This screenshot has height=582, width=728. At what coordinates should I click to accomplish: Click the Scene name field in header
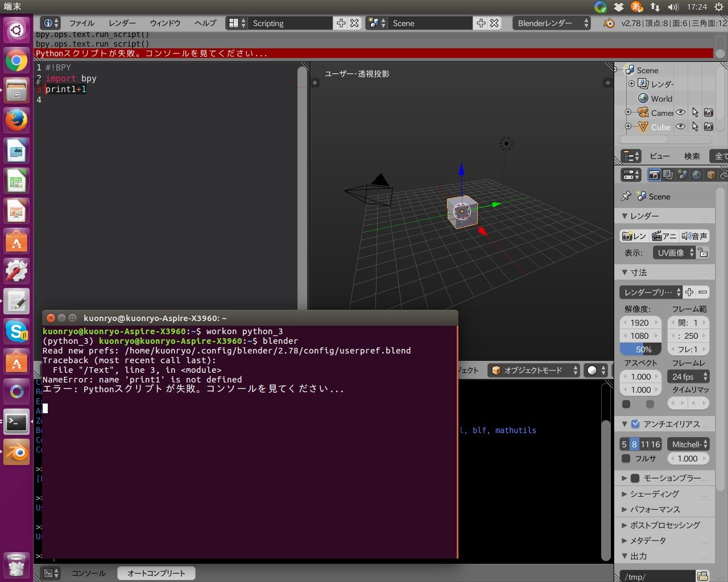(x=430, y=23)
